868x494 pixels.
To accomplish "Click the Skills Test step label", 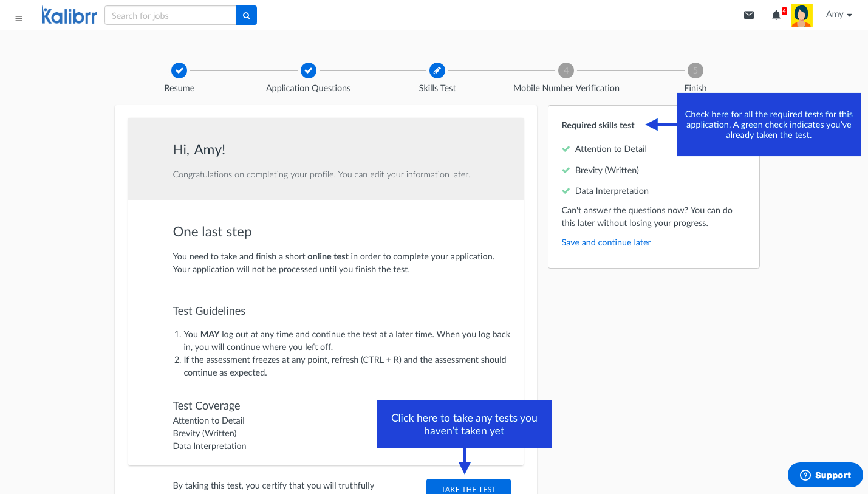I will [437, 88].
